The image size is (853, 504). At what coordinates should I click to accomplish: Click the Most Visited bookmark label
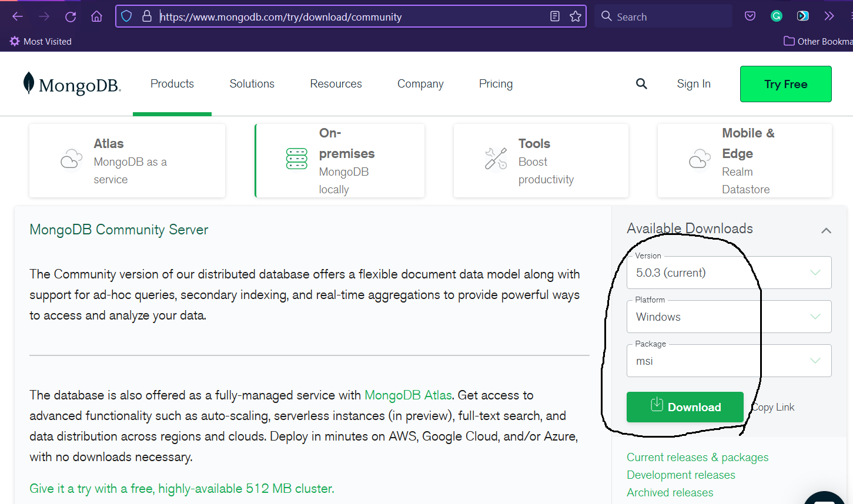tap(47, 41)
